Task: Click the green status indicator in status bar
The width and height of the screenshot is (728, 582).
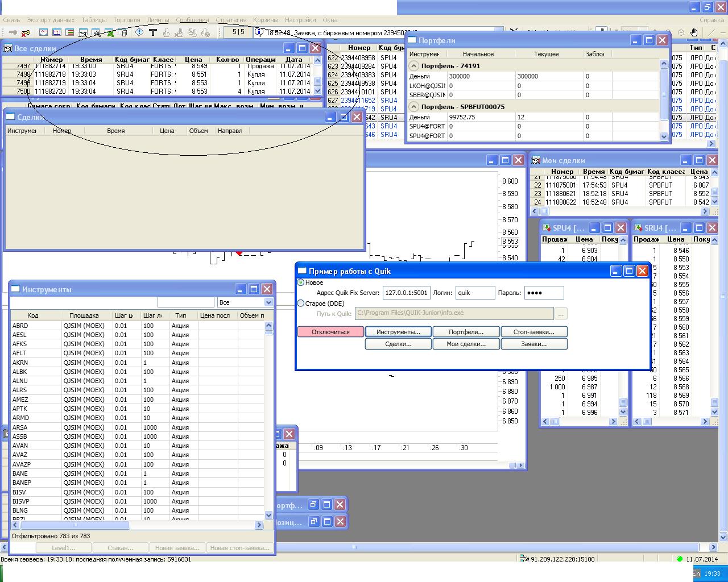Action: (x=679, y=559)
